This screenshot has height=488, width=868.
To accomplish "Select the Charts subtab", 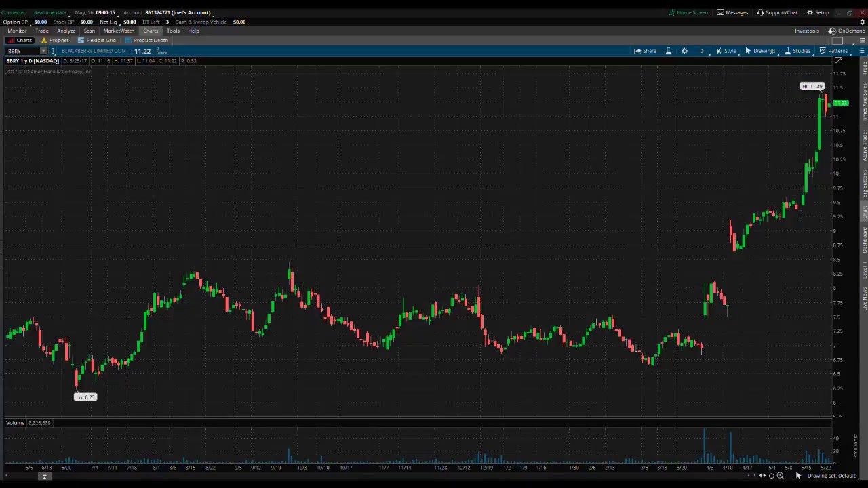I will click(20, 40).
